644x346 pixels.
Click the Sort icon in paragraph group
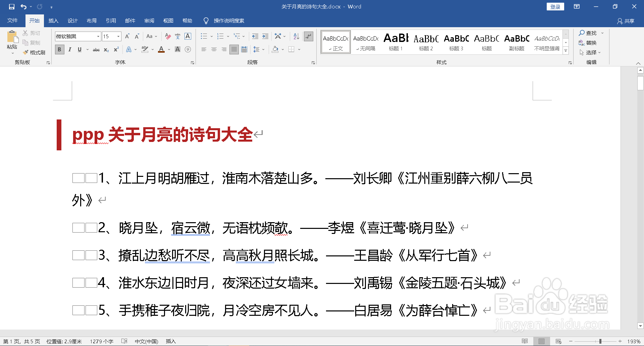coord(296,36)
